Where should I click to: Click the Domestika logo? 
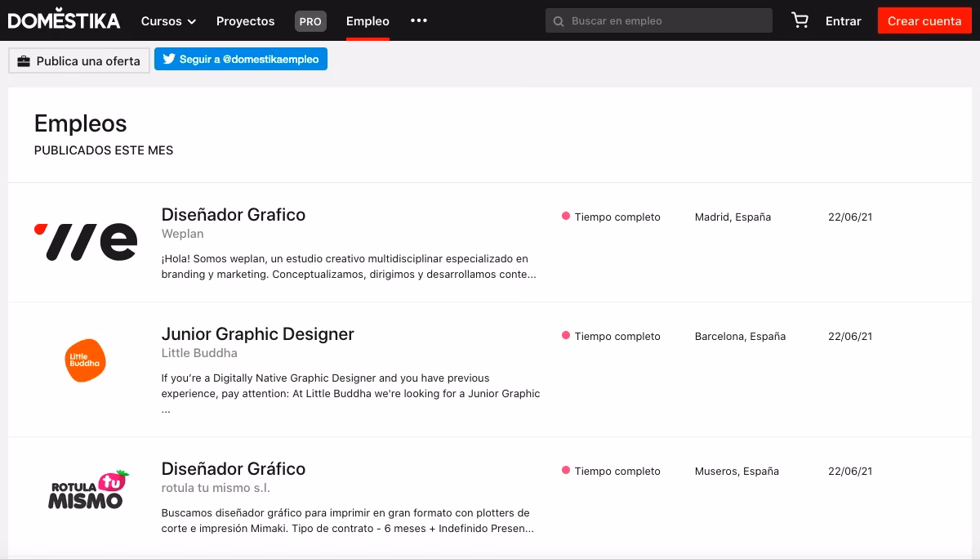pos(64,20)
